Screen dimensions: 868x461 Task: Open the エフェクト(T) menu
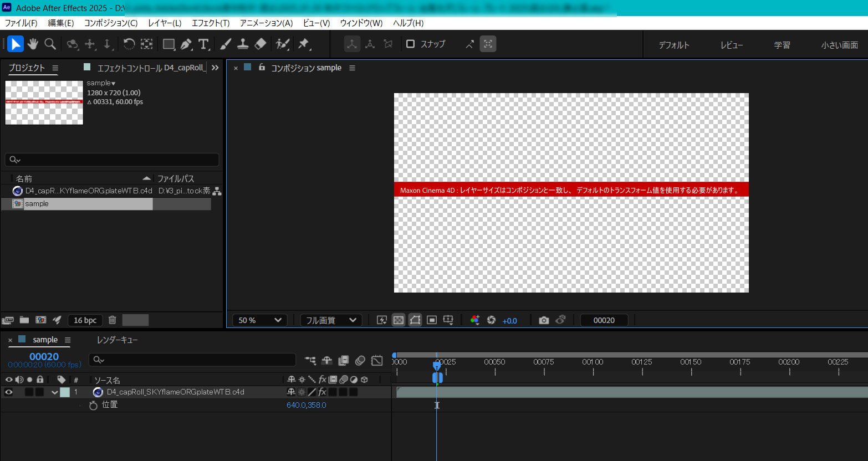pos(210,23)
